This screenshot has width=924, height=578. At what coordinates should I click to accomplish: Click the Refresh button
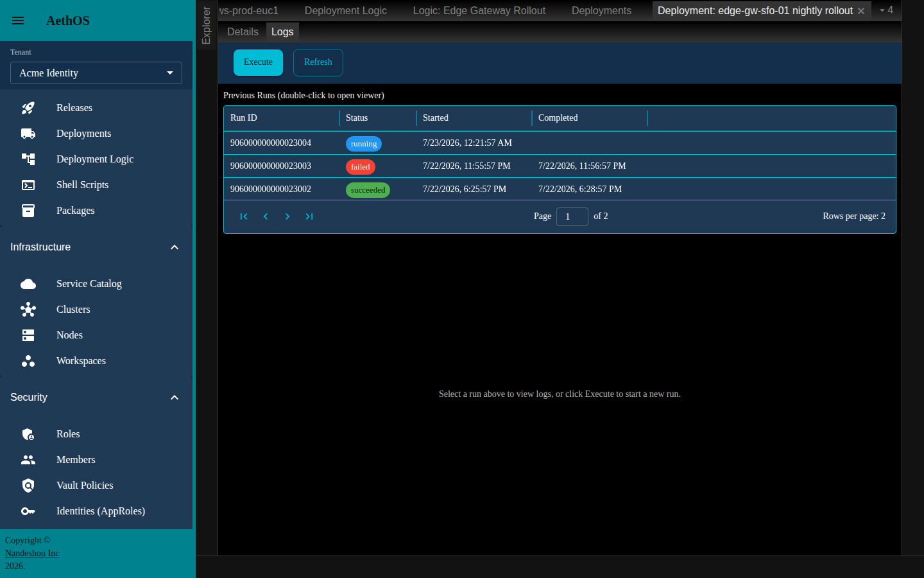(318, 62)
